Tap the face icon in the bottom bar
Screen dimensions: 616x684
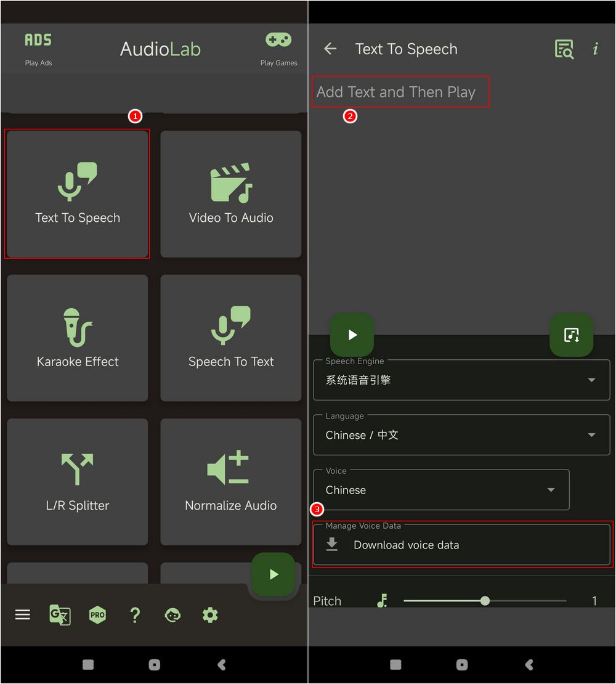(x=172, y=614)
